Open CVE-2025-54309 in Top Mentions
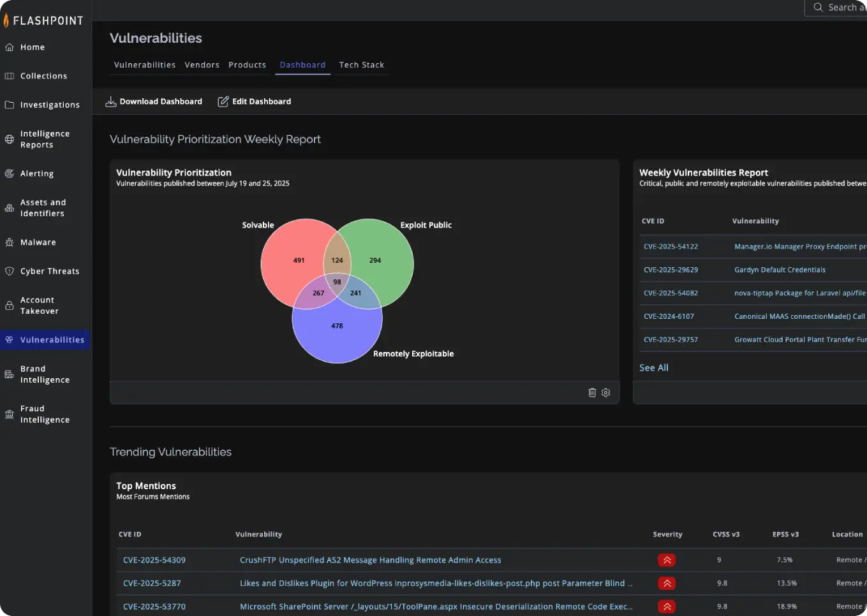867x616 pixels. point(154,560)
